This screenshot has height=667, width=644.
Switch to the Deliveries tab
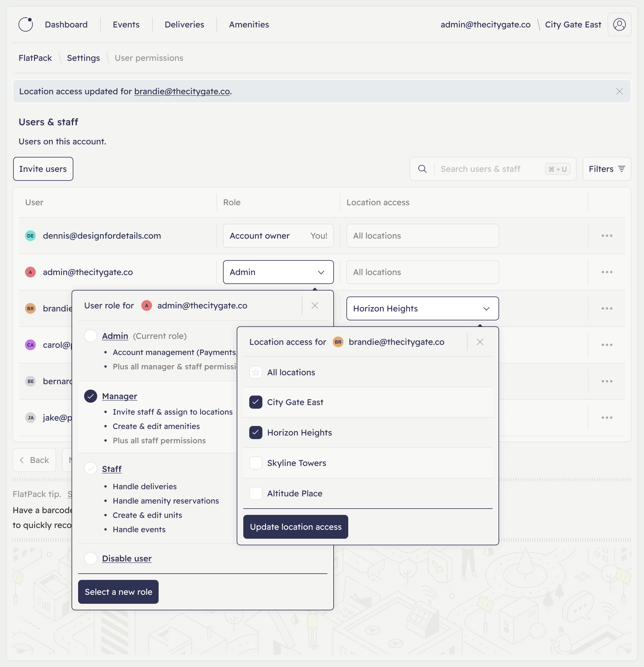(x=184, y=24)
